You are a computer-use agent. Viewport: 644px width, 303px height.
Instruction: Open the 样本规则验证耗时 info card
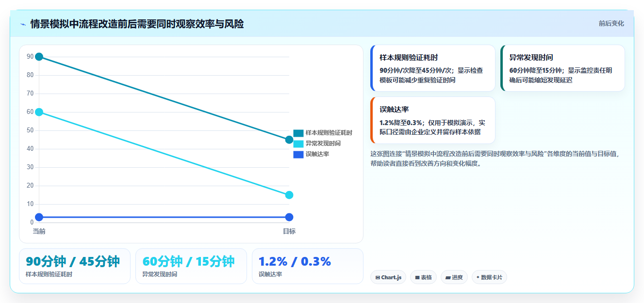(x=432, y=68)
